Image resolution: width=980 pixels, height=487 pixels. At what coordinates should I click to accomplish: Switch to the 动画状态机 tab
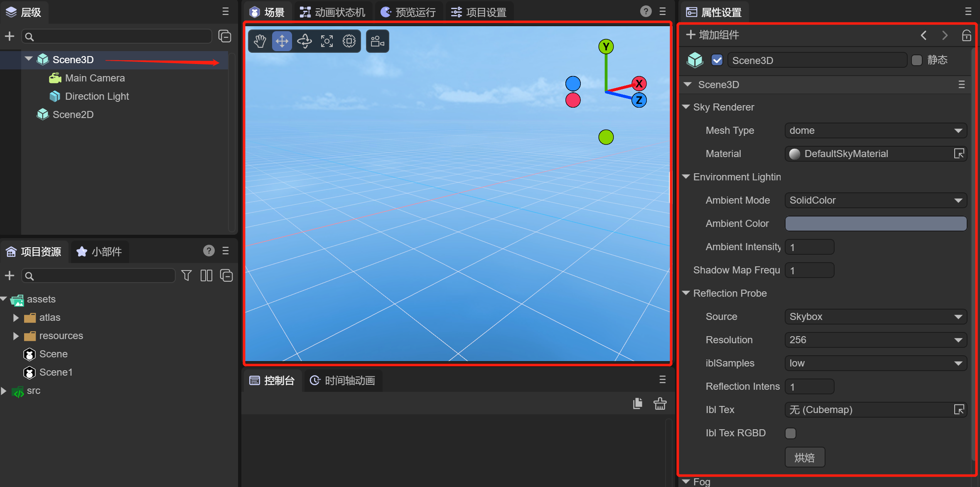(x=333, y=12)
